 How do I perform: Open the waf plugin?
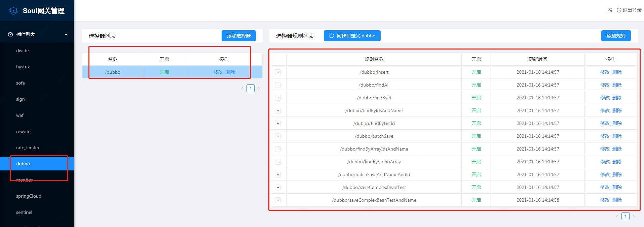(x=37, y=115)
